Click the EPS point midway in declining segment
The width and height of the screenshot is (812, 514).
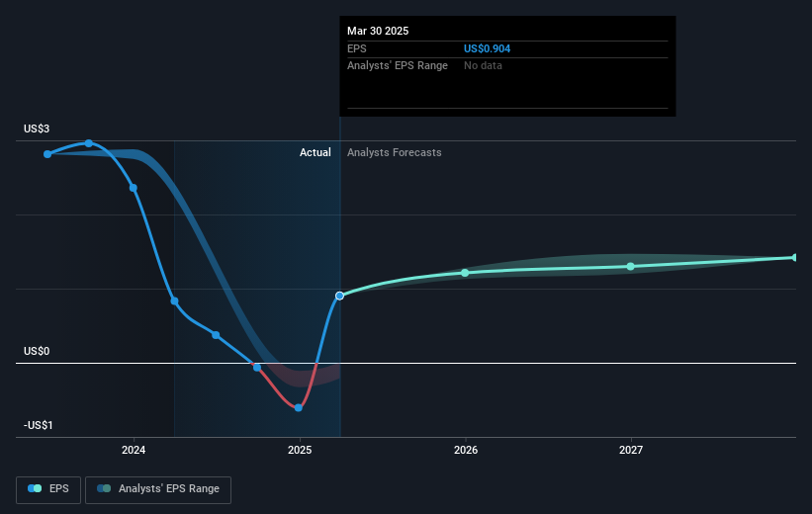tap(216, 335)
